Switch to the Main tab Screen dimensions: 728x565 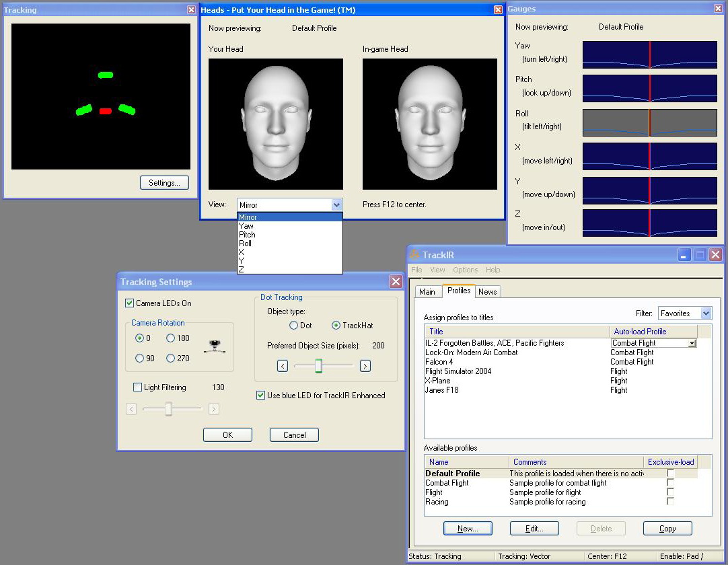pos(427,291)
